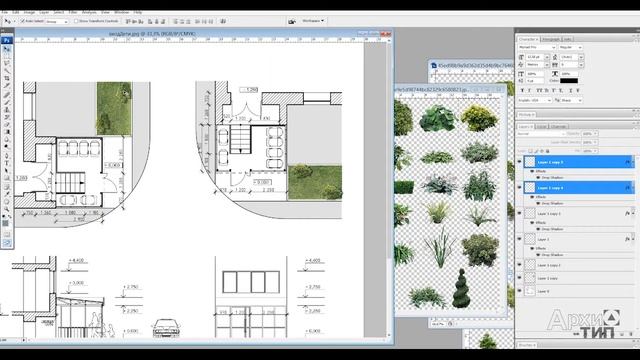Open the font family dropdown
The height and width of the screenshot is (360, 640).
(537, 47)
